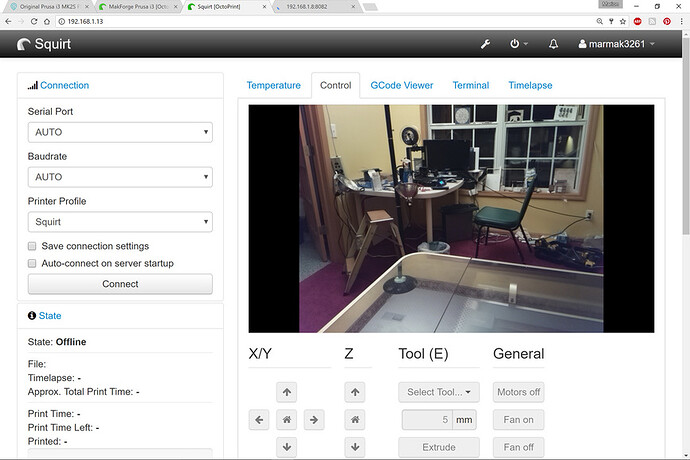This screenshot has width=690, height=460.
Task: Open the system power menu icon
Action: tap(518, 44)
